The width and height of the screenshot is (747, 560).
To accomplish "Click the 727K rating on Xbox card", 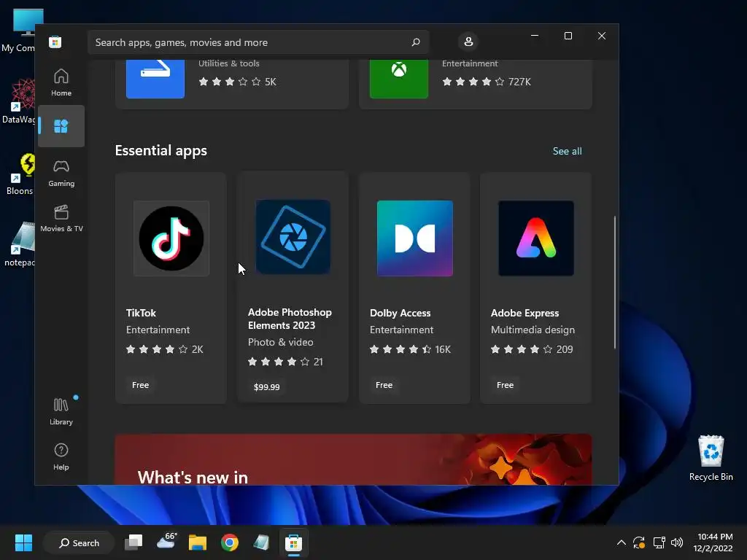I will [519, 82].
